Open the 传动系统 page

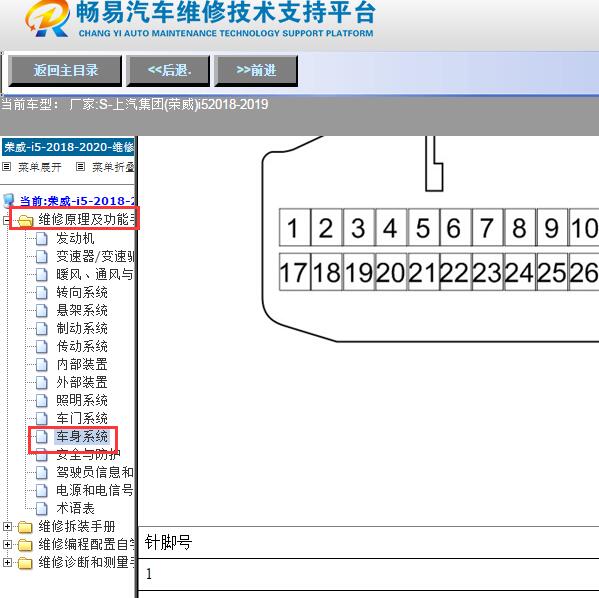82,346
